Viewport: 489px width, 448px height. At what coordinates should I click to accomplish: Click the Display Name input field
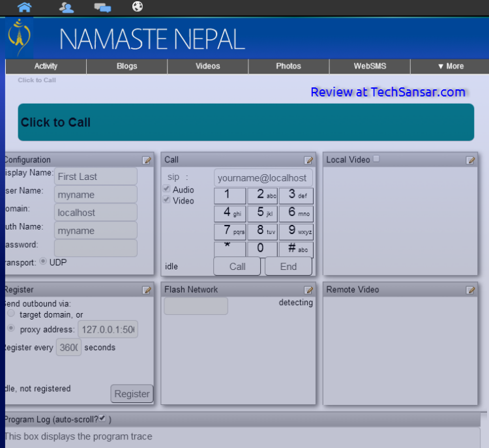click(96, 177)
